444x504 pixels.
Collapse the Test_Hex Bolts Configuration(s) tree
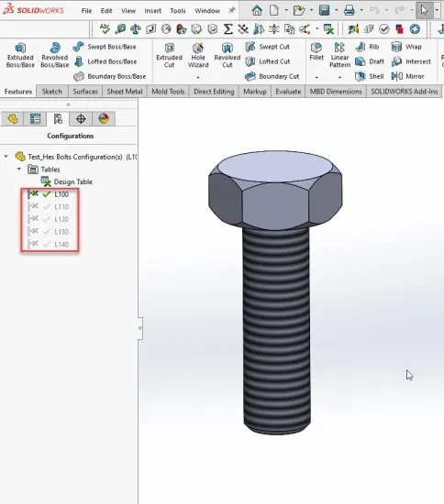point(6,157)
